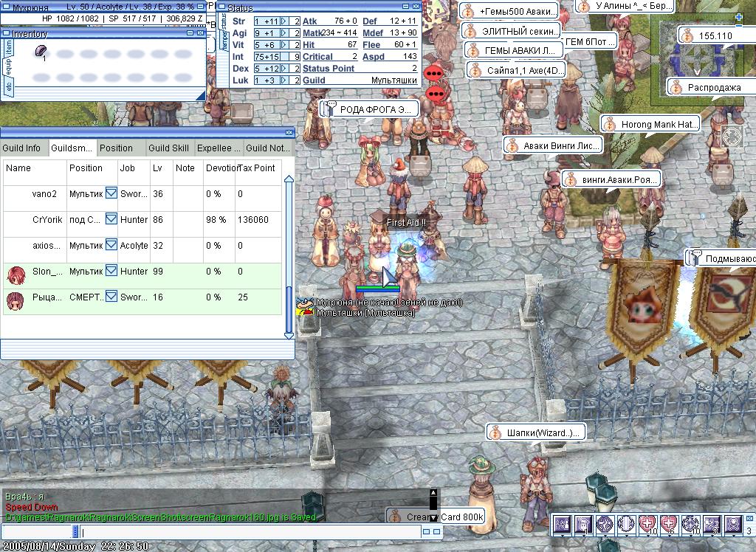
Task: Click the chat message input field
Action: 251,532
